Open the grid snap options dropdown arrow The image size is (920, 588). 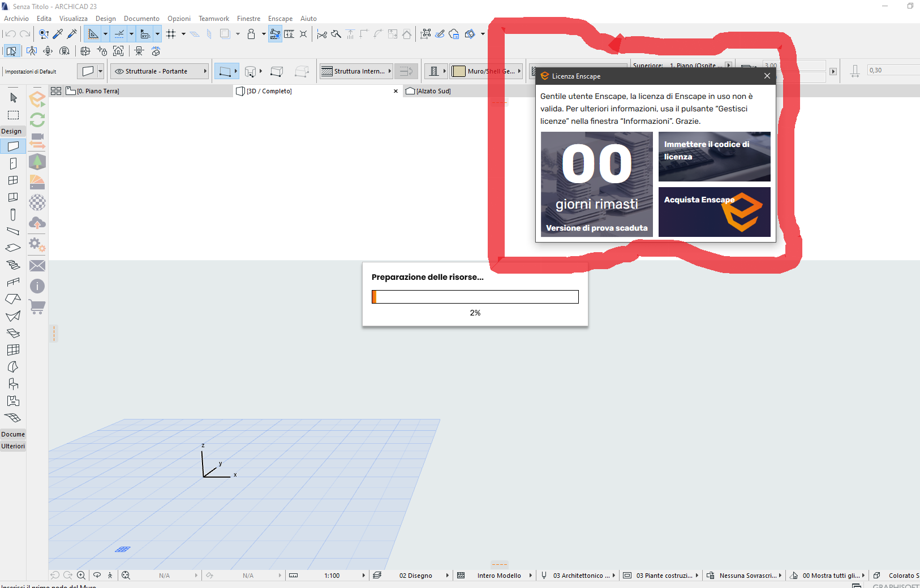click(183, 34)
